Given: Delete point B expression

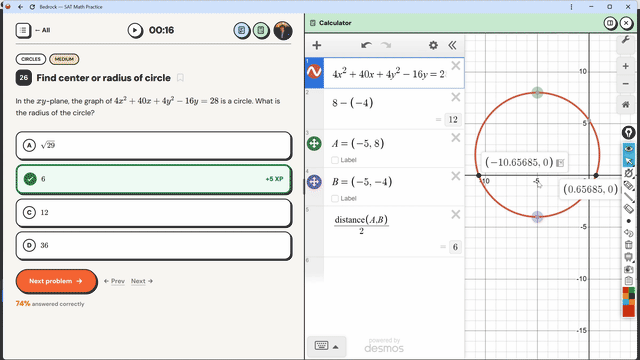Looking at the screenshot, I should [456, 176].
